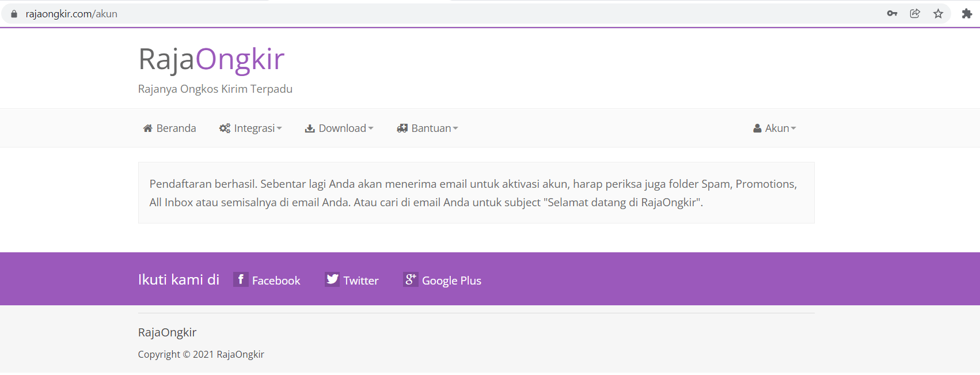Click 'Copyright © 2021 RajaOngkir' text
Screen dimensions: 980x375
click(x=201, y=354)
